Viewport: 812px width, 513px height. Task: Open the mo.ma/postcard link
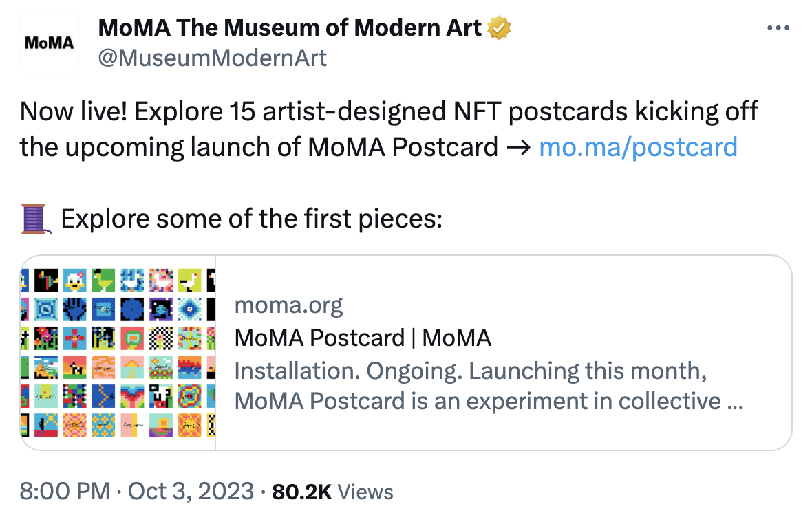(639, 146)
